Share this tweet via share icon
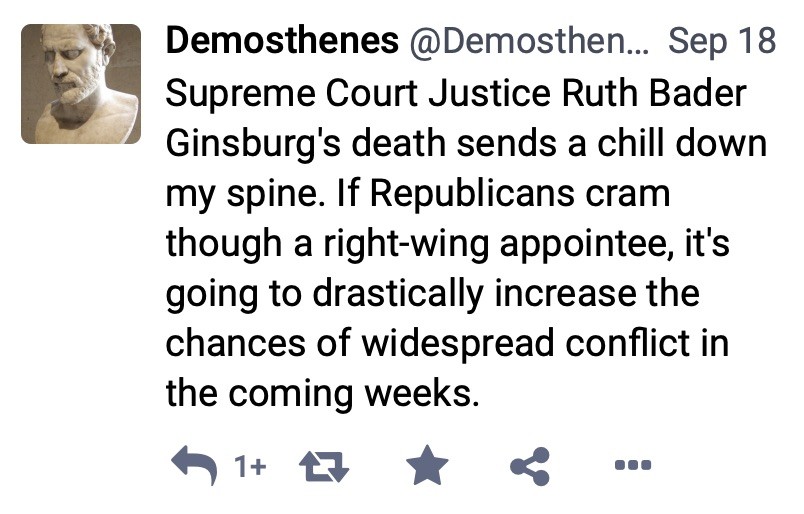This screenshot has height=514, width=804. [530, 466]
